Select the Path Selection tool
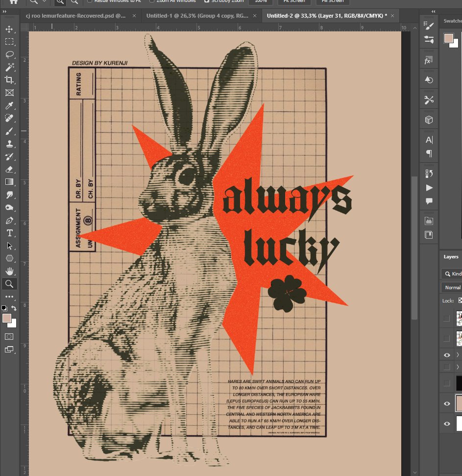 [9, 246]
